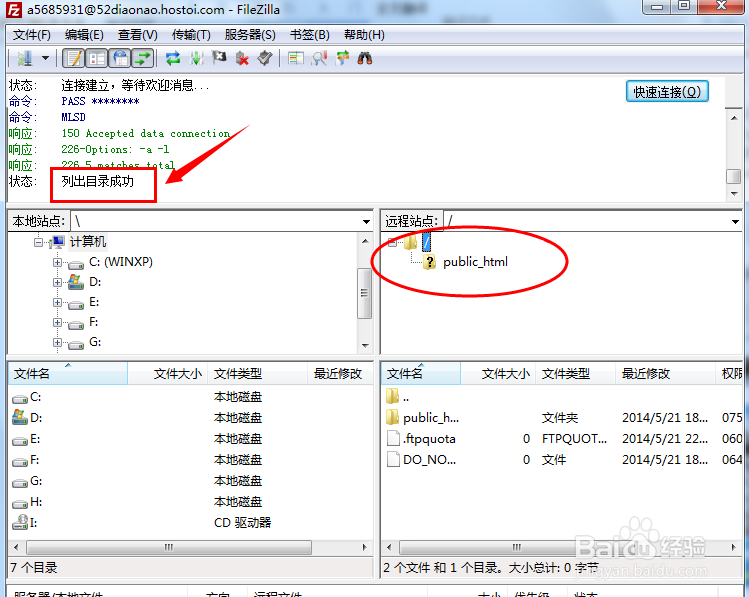Toggle processing of transfer queue
This screenshot has height=597, width=749.
coord(196,59)
